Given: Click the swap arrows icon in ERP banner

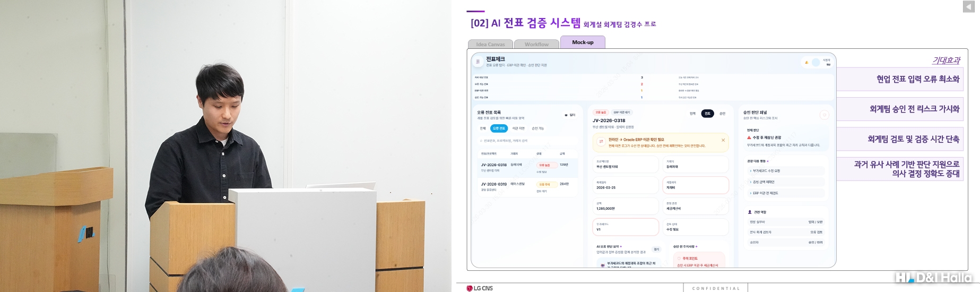Looking at the screenshot, I should pos(601,141).
